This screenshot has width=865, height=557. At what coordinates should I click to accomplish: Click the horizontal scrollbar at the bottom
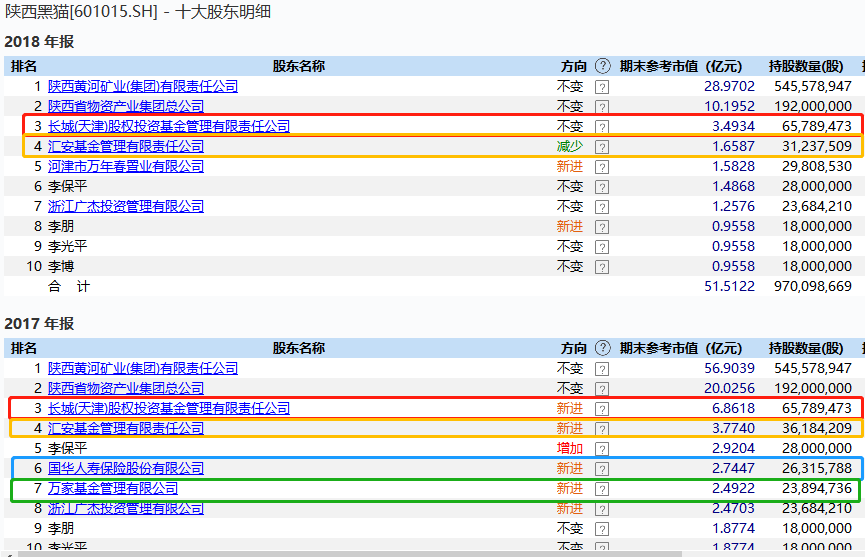(348, 554)
